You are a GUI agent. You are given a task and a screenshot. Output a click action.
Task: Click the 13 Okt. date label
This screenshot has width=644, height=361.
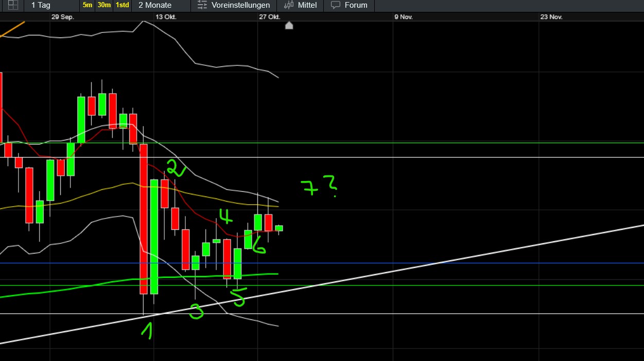(166, 17)
